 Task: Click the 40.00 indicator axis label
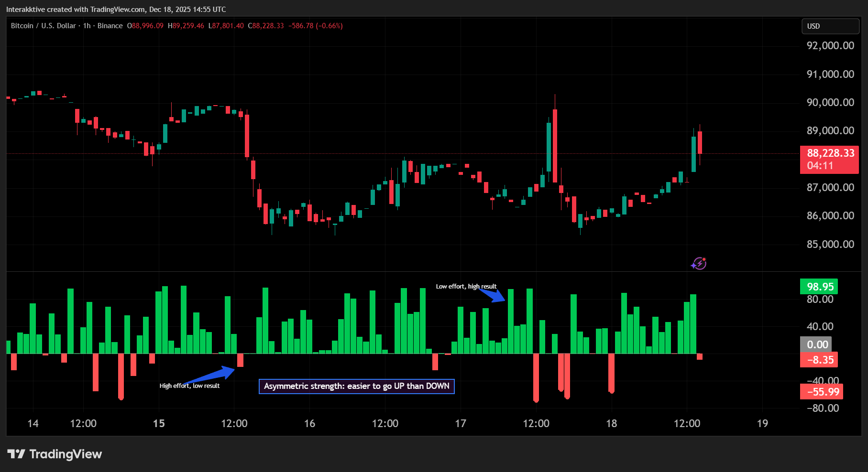pos(820,326)
